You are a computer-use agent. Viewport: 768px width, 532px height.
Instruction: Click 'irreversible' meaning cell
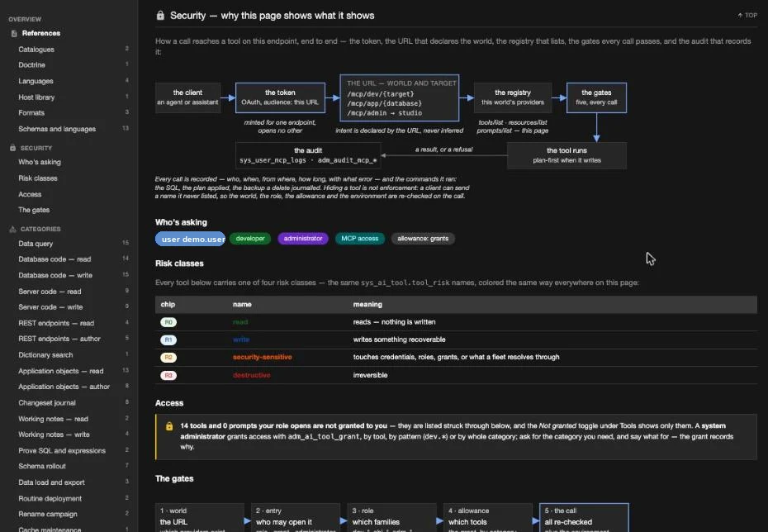point(370,375)
